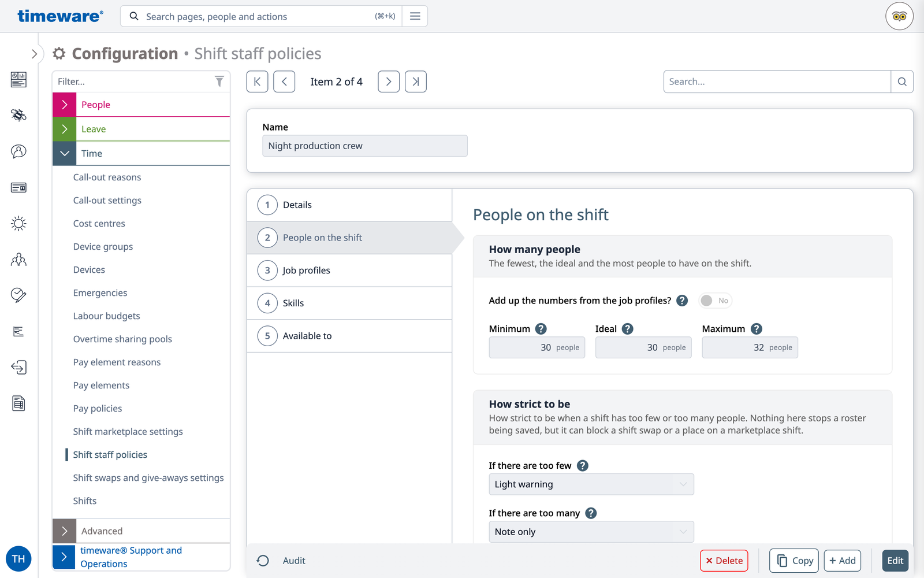
Task: Expand the Leave section
Action: (65, 129)
